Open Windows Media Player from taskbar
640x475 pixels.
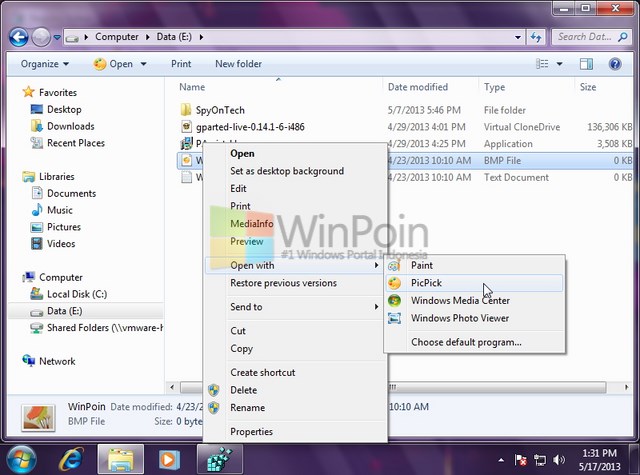coord(169,460)
